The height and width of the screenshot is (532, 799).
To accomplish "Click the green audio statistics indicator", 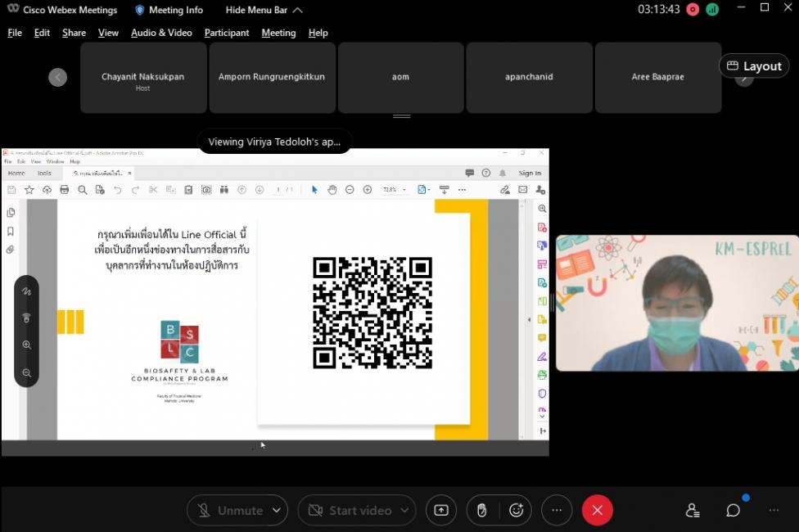I will coord(712,10).
